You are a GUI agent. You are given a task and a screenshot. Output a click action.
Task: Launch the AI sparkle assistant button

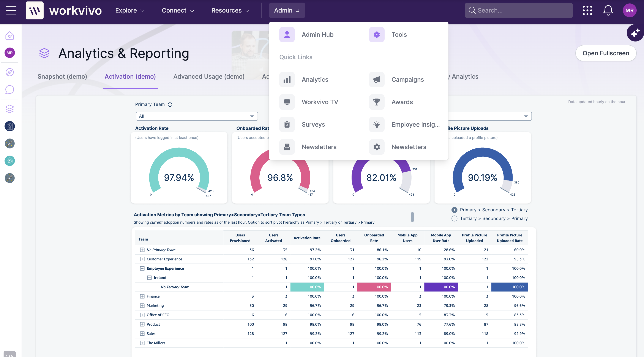click(x=635, y=33)
